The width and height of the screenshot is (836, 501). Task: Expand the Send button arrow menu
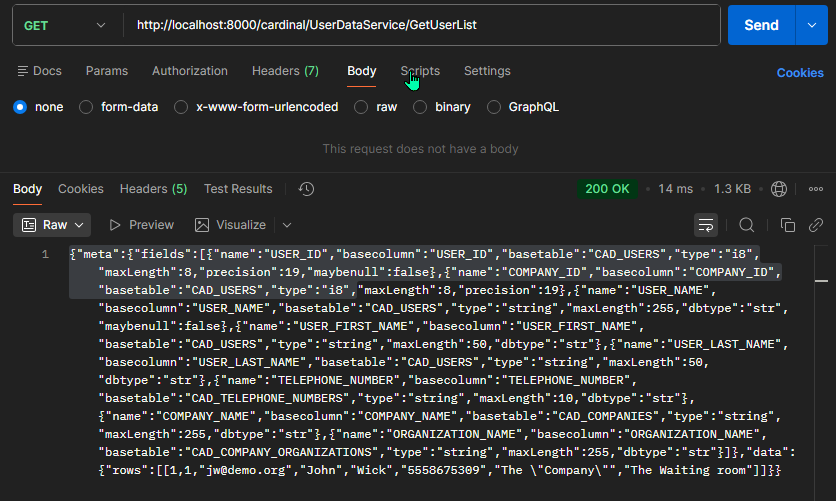pos(810,25)
